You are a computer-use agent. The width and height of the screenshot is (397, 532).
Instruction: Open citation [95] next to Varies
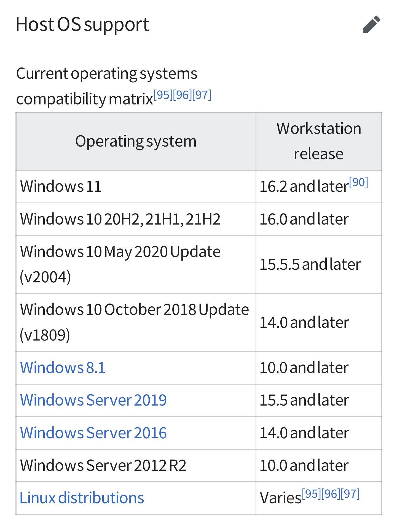tap(311, 494)
